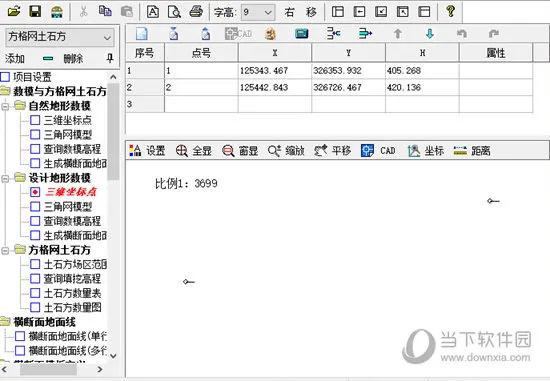Viewport: 550px width, 381px height.
Task: Click the insert row icon above table
Action: (333, 34)
